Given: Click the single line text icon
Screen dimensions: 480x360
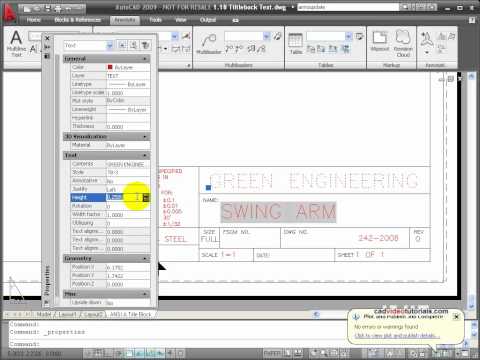Looking at the screenshot, I should [33, 49].
